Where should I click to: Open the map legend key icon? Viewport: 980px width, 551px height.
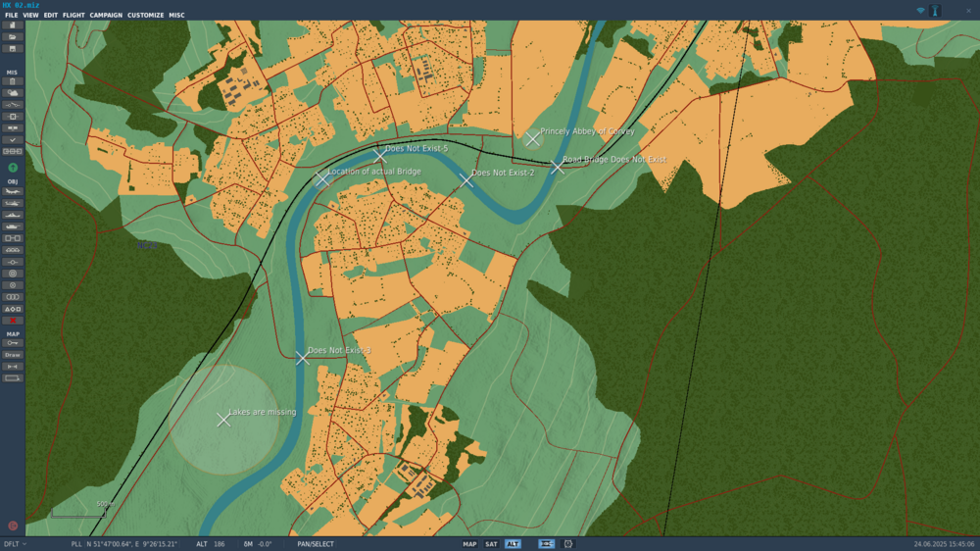(13, 343)
